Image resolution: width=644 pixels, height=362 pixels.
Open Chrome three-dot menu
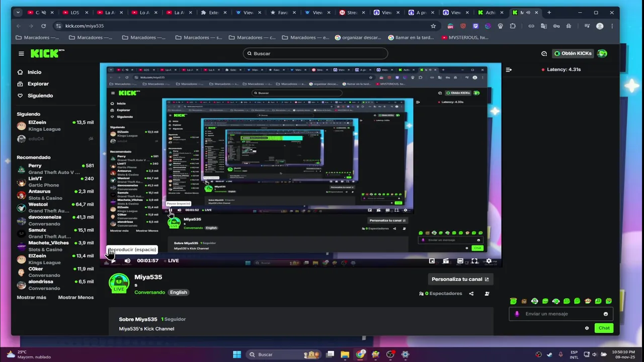(612, 26)
